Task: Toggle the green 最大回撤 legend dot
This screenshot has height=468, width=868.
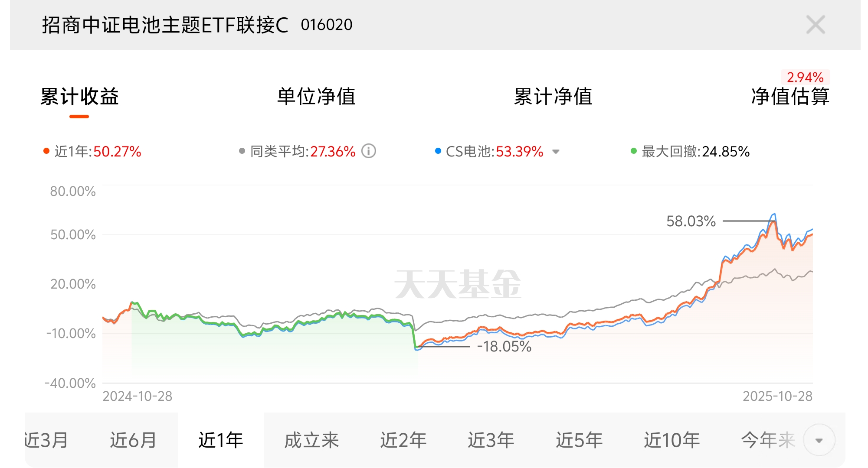Action: (x=634, y=151)
